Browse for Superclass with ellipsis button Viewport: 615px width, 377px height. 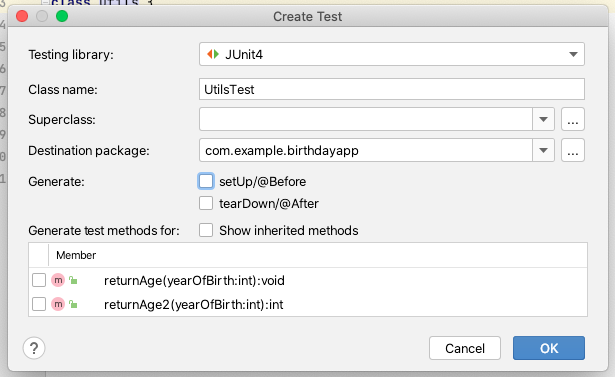coord(573,119)
